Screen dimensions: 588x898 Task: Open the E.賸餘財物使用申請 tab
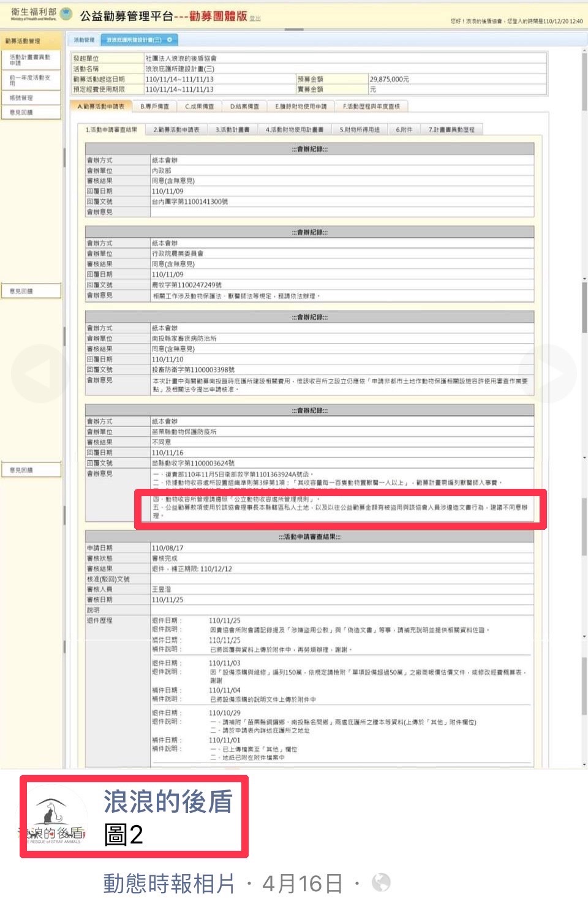pyautogui.click(x=301, y=107)
